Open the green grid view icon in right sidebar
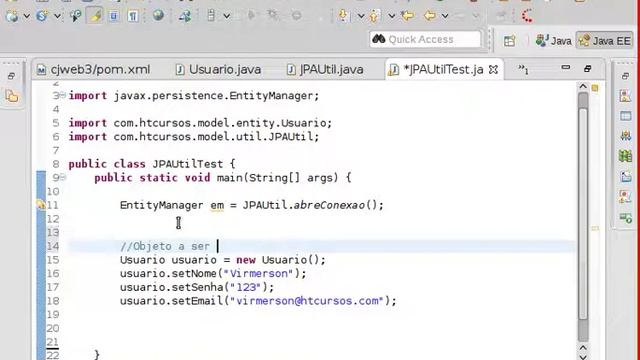The height and width of the screenshot is (360, 640). pos(625,156)
